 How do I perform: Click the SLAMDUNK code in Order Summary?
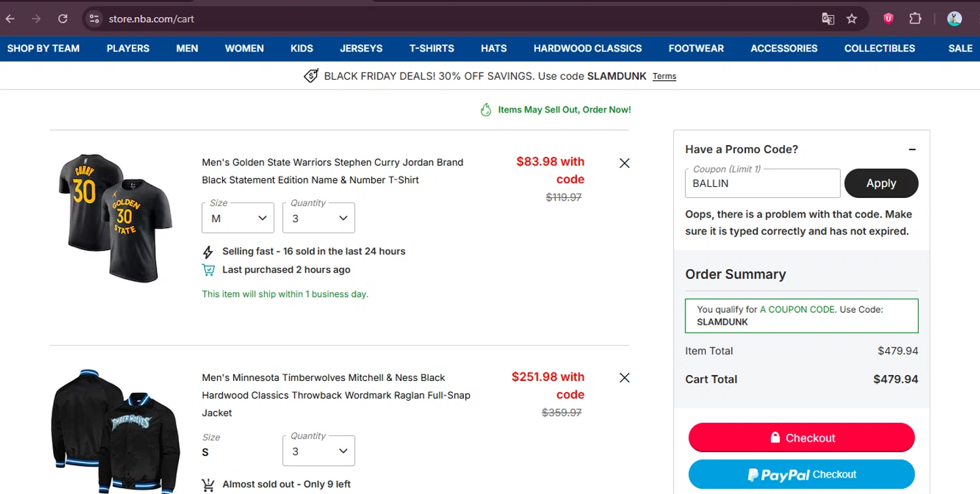coord(723,322)
